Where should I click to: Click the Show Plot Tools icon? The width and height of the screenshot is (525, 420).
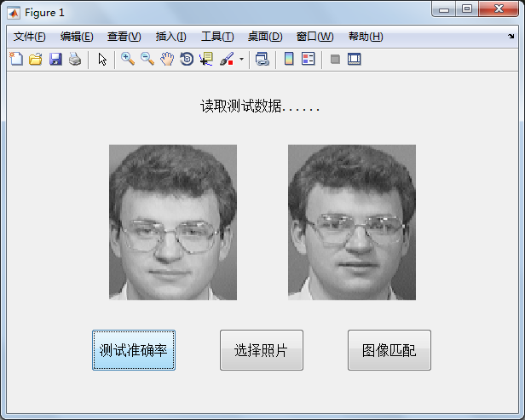(355, 59)
